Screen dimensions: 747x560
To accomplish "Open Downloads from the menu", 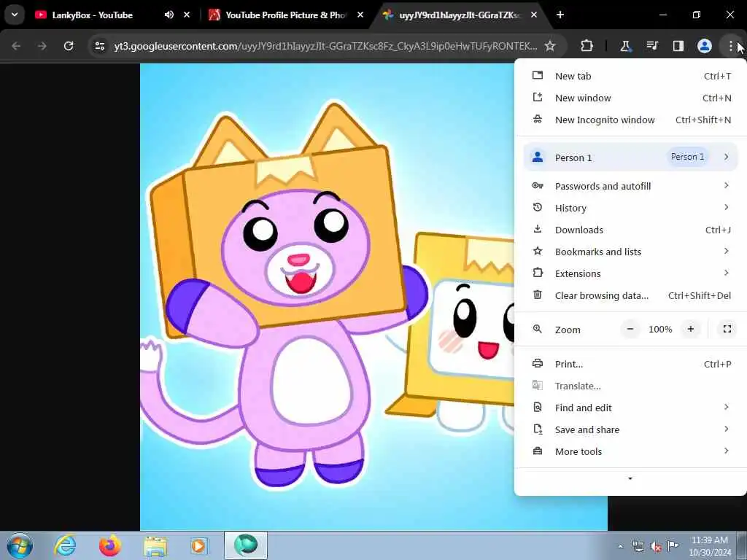I will pyautogui.click(x=631, y=230).
